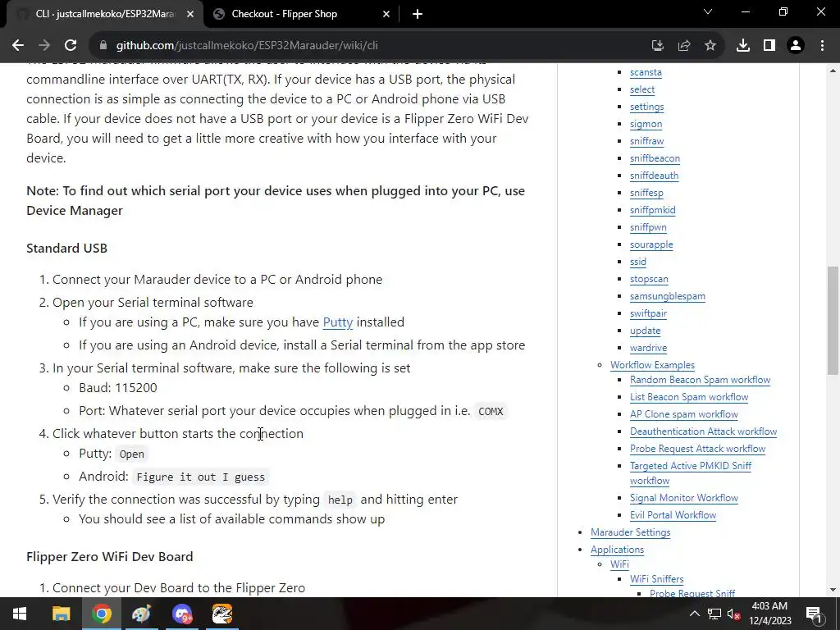Open the sniffesp link
840x630 pixels.
click(646, 192)
